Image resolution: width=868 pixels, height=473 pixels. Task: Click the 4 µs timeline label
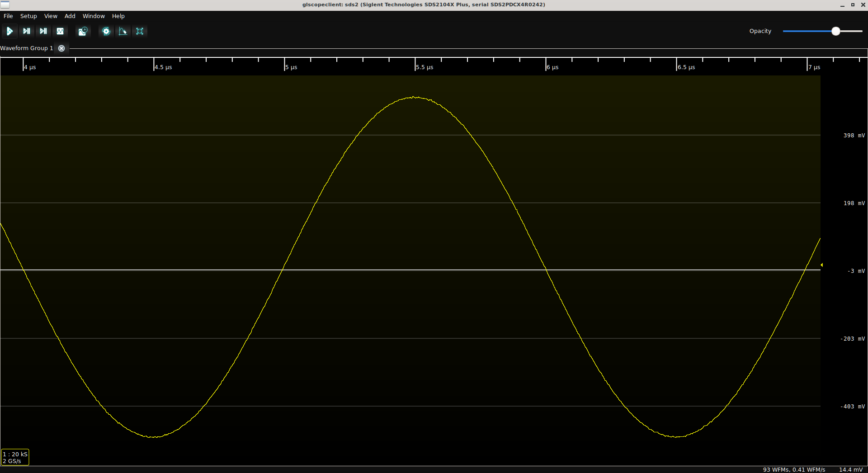(30, 67)
